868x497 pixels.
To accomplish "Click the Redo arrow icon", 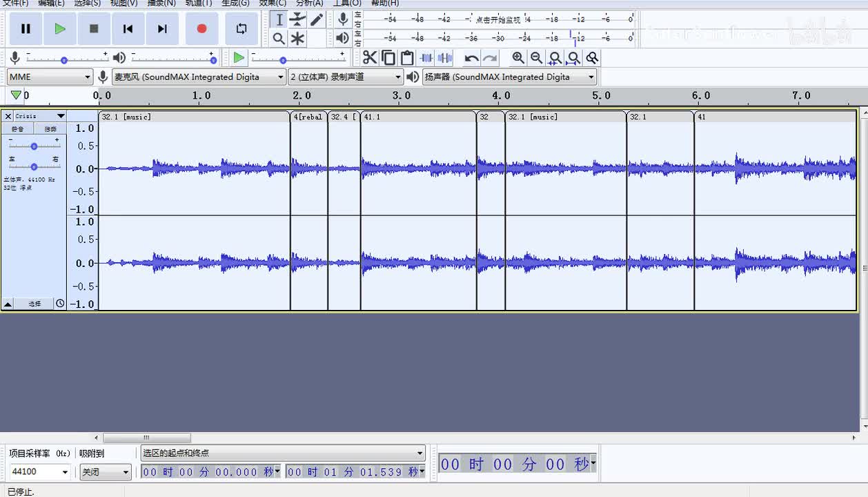I will (490, 58).
